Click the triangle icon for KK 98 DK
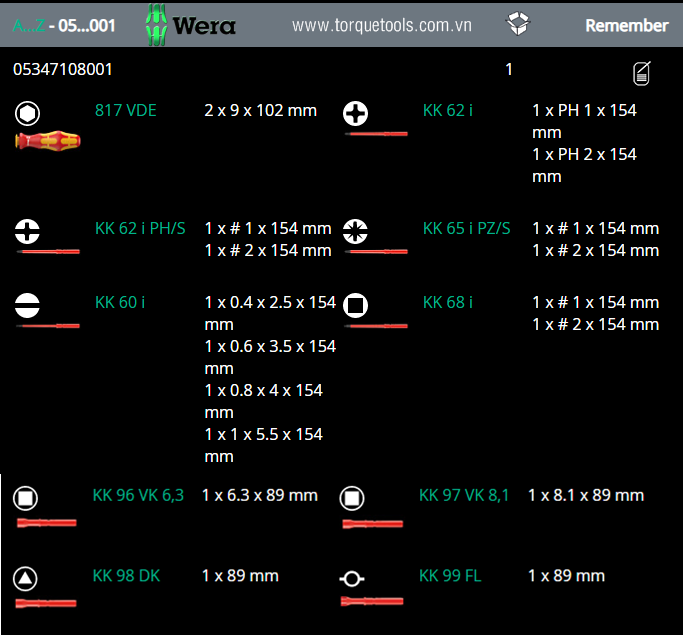684x636 pixels. coord(27,578)
